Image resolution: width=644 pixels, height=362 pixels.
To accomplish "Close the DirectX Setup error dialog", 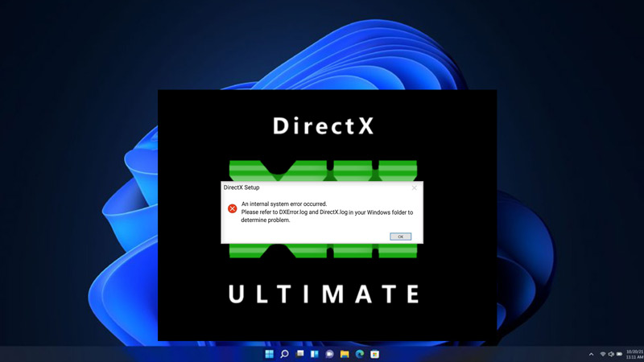I will (x=414, y=187).
